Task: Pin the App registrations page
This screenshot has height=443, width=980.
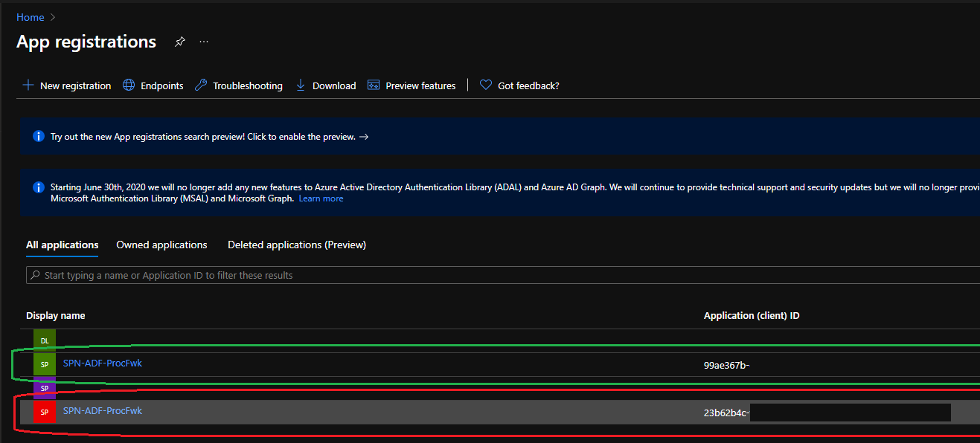Action: click(179, 42)
